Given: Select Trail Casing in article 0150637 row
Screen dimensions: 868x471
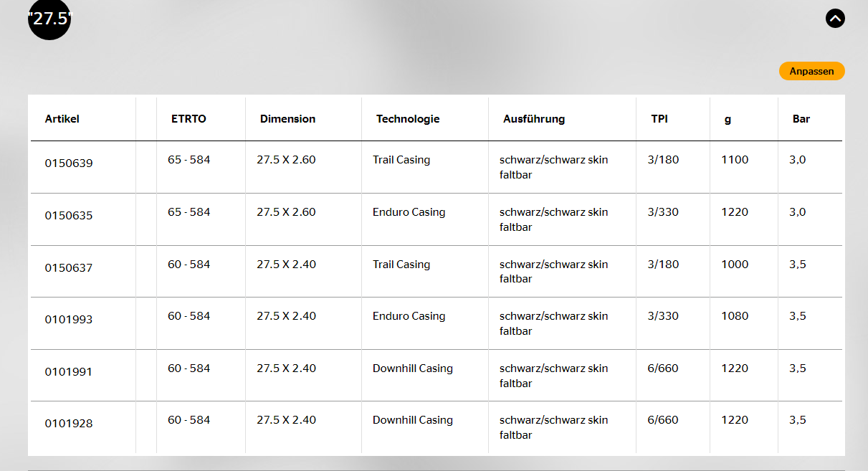Looking at the screenshot, I should 401,265.
